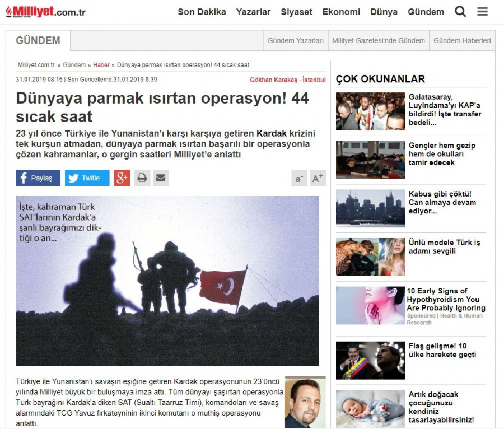504x429 pixels.
Task: Click the Milliyet.com.tr logo
Action: coord(46,12)
